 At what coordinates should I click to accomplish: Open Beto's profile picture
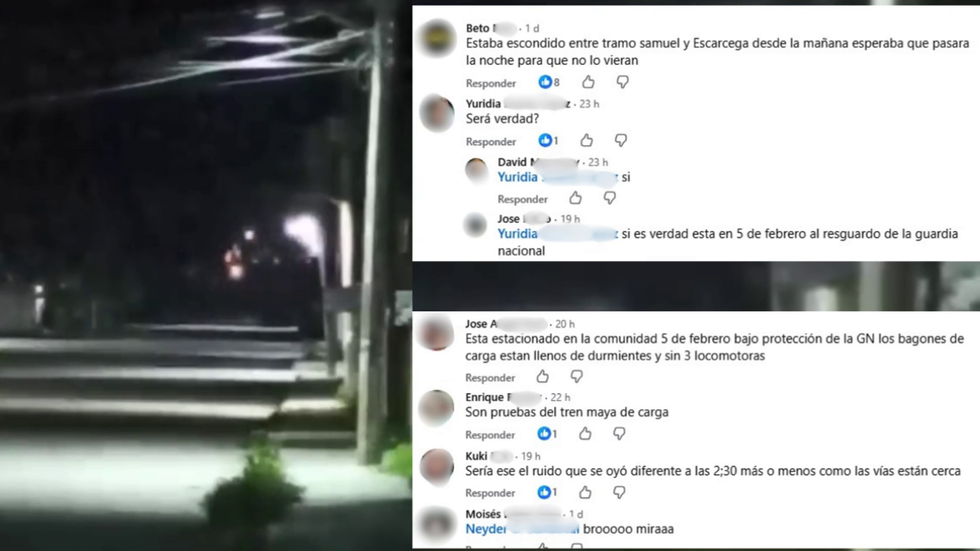point(439,38)
